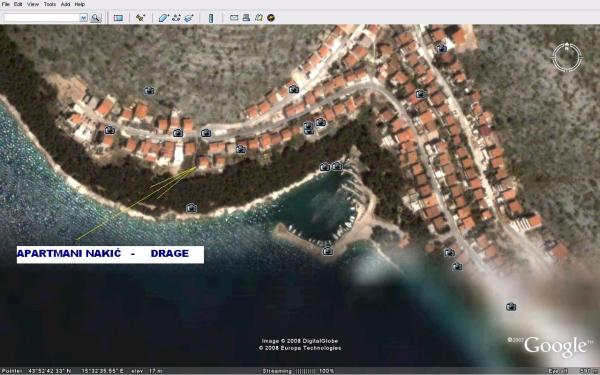Open photo icon at harbor breakwater tip
The width and height of the screenshot is (600, 375).
pos(327,251)
